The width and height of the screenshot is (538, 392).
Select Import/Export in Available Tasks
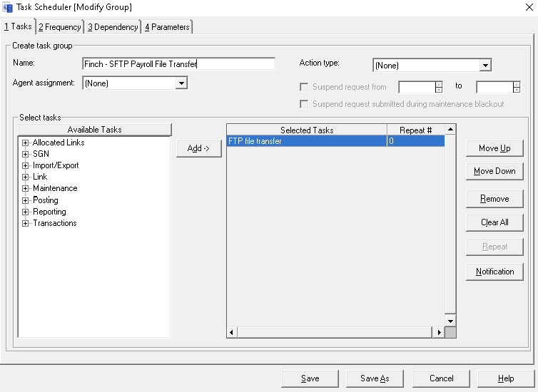tap(56, 165)
